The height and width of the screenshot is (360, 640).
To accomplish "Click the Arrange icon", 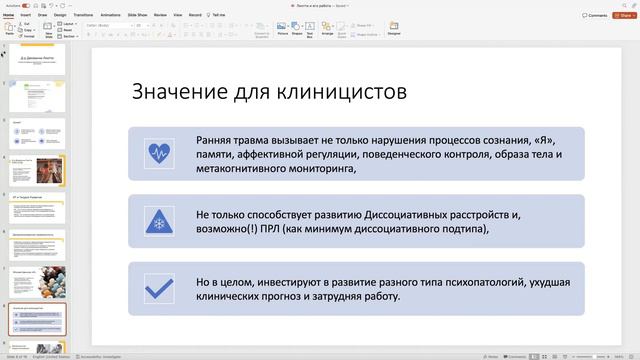I will coord(327,27).
